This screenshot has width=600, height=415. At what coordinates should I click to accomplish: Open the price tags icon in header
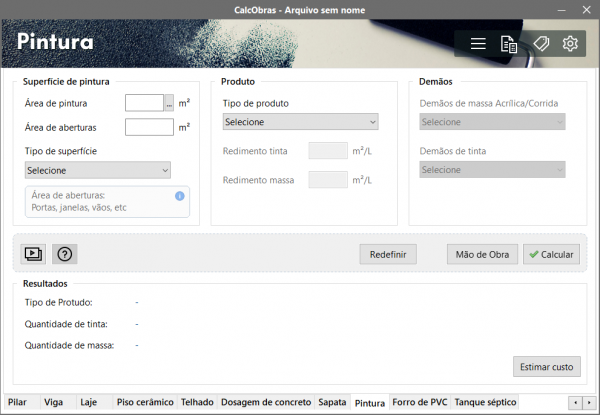click(540, 44)
